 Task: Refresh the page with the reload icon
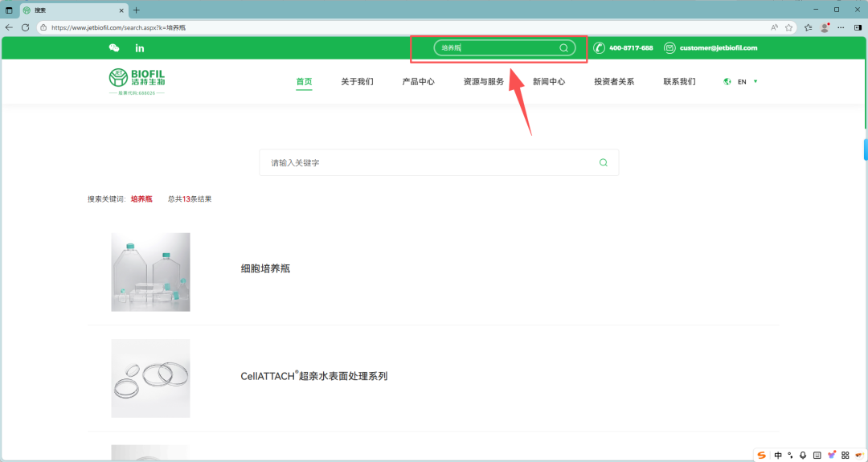tap(26, 27)
